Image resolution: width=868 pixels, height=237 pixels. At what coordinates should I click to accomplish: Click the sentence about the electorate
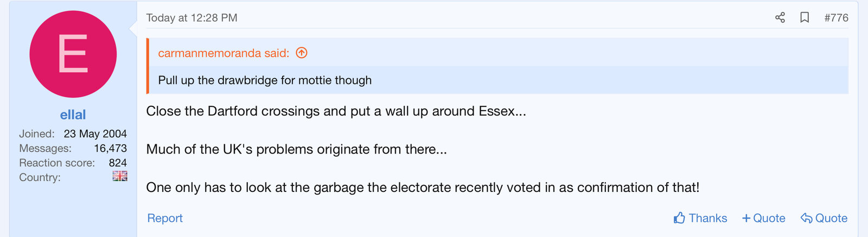coord(423,187)
